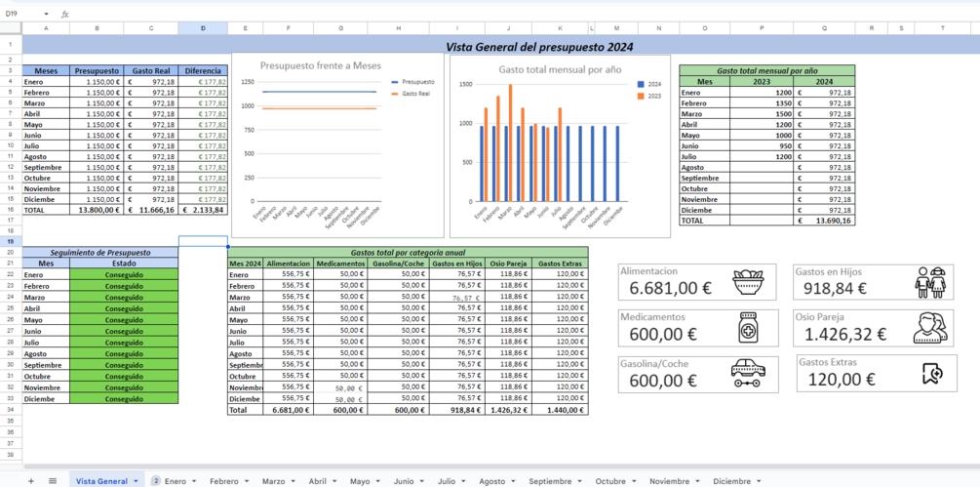This screenshot has height=487, width=980.
Task: Select row 19 header
Action: pyautogui.click(x=11, y=241)
